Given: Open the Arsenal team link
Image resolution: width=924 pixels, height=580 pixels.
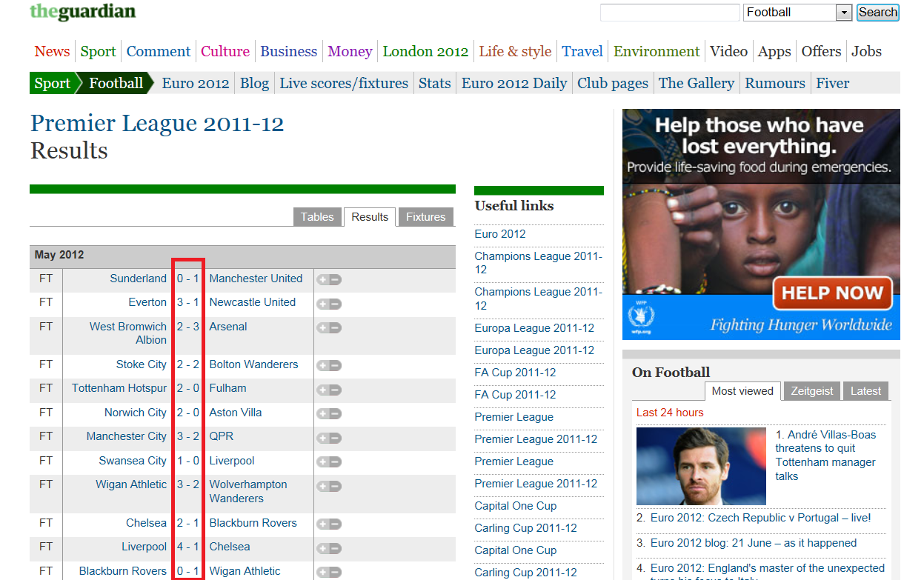Looking at the screenshot, I should [x=228, y=327].
